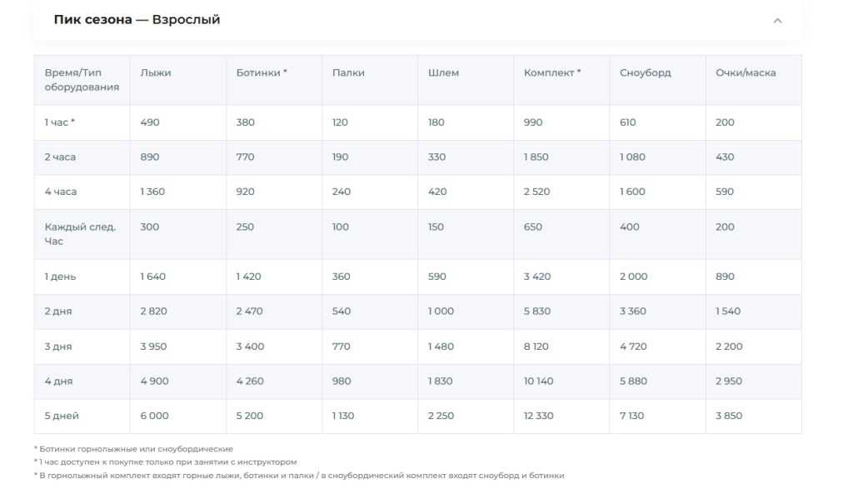This screenshot has height=504, width=853.
Task: Click the 7 130 snowboard price cell
Action: (632, 416)
